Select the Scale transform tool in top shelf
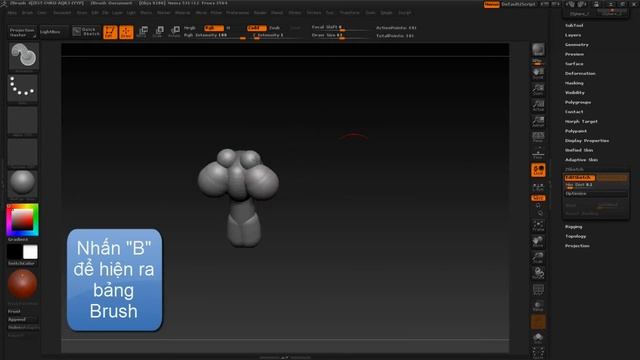Screen dimensions: 640x360 [159, 32]
